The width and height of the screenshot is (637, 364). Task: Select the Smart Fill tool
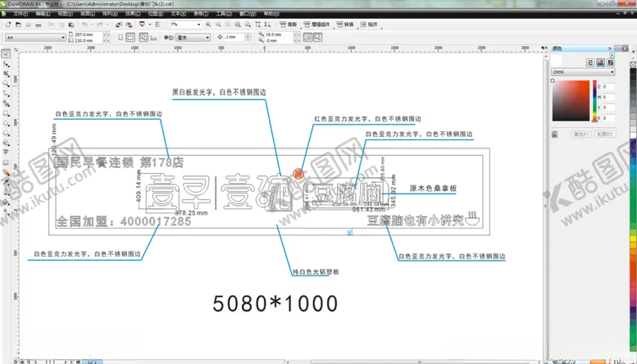pyautogui.click(x=6, y=103)
